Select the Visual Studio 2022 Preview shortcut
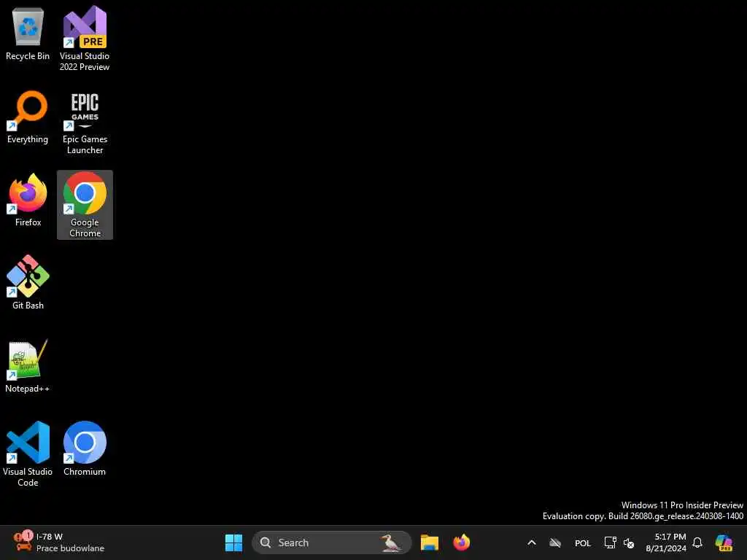The height and width of the screenshot is (560, 747). pos(85,38)
